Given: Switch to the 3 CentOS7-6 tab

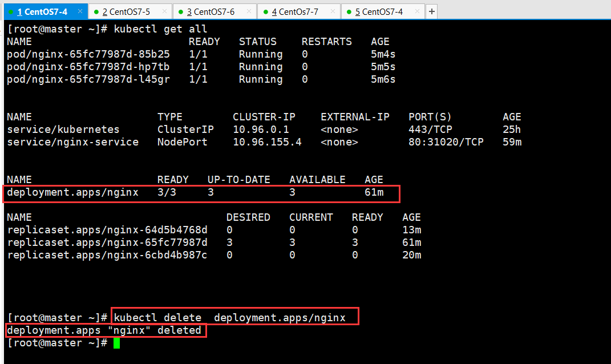Looking at the screenshot, I should 215,11.
